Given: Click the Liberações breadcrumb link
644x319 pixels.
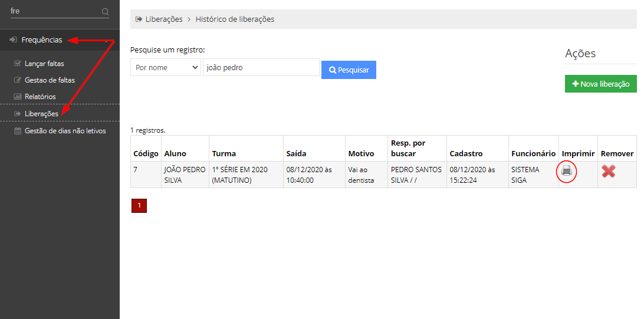Looking at the screenshot, I should [x=164, y=19].
